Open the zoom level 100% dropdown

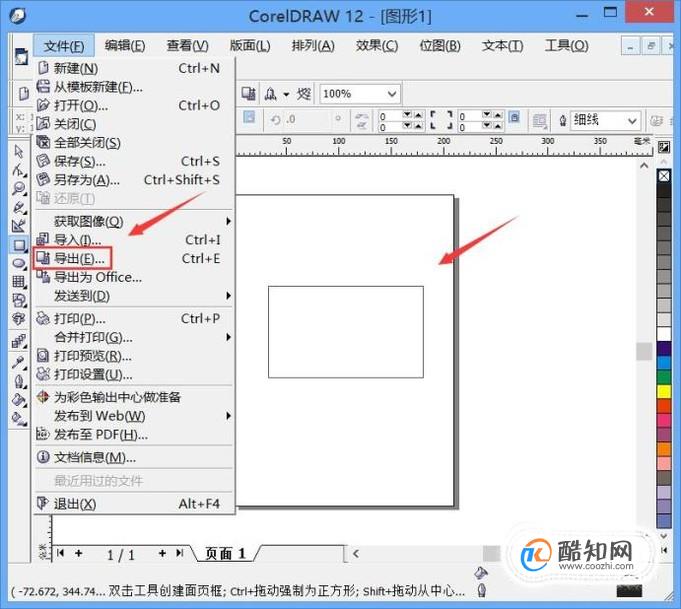coord(392,94)
